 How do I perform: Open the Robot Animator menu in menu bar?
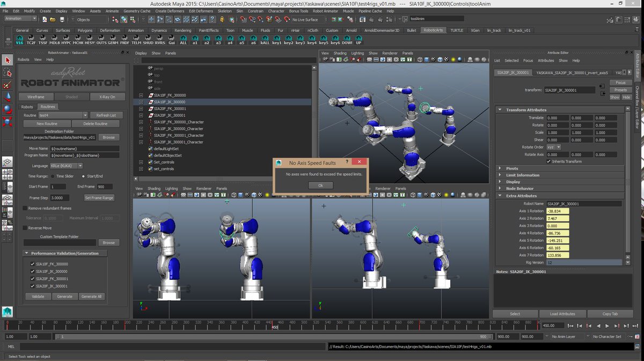point(325,11)
